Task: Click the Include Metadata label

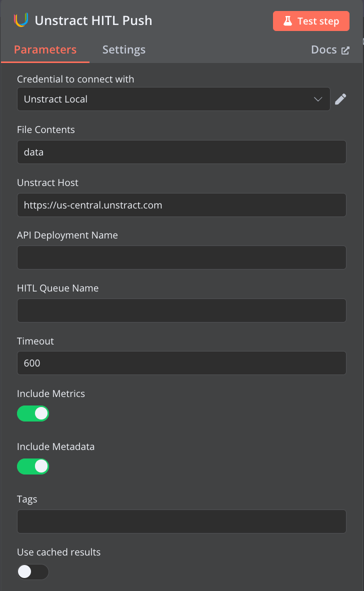Action: (x=56, y=446)
